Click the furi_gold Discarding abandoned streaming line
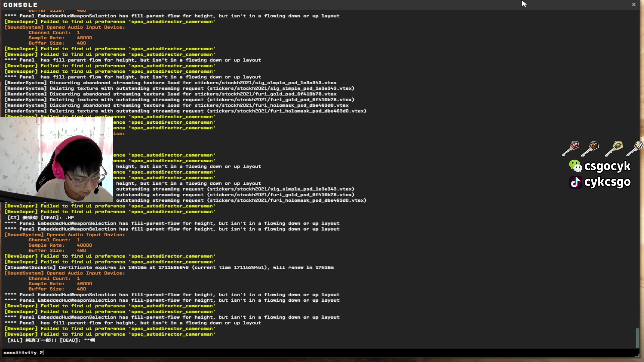 (170, 94)
